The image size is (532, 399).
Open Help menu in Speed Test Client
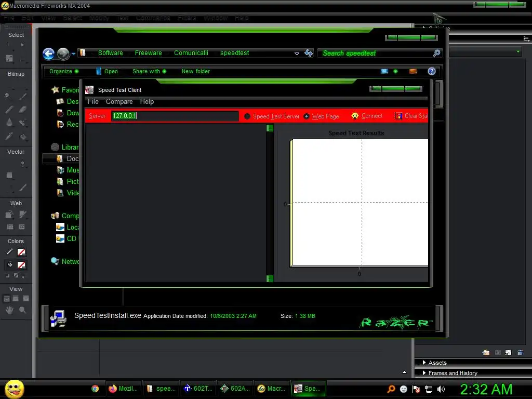click(x=147, y=101)
